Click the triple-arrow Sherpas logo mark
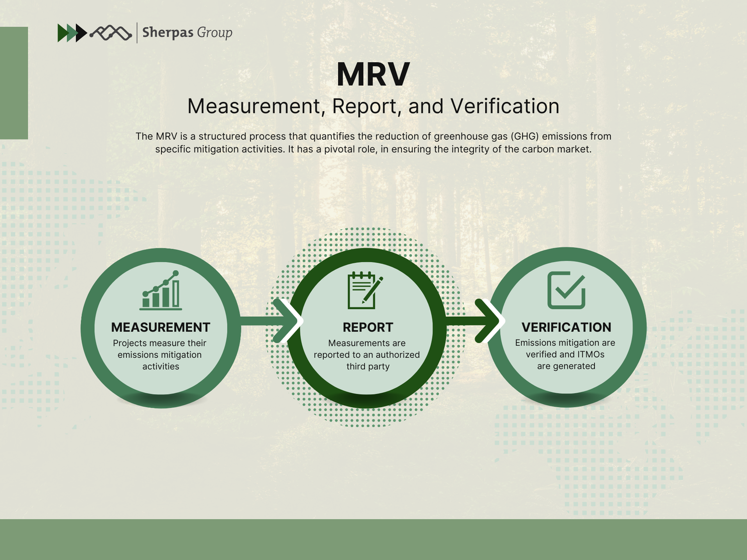747x560 pixels. [x=71, y=33]
